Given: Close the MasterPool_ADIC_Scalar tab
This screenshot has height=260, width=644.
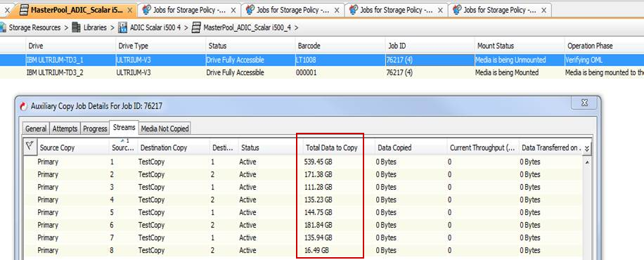Looking at the screenshot, I should click(130, 11).
